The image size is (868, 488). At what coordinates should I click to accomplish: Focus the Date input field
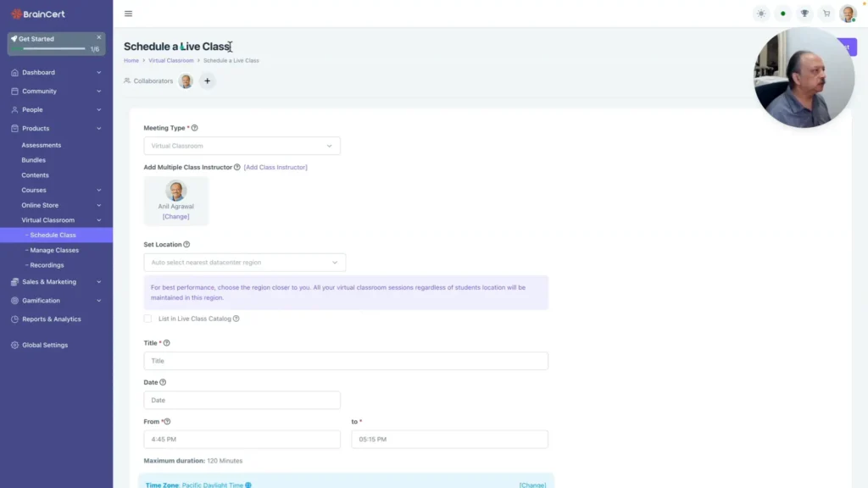(242, 400)
